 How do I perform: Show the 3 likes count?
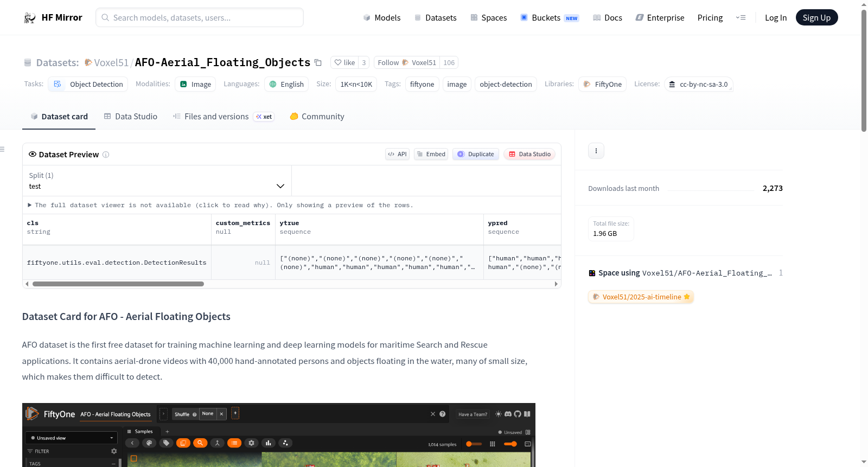tap(364, 62)
